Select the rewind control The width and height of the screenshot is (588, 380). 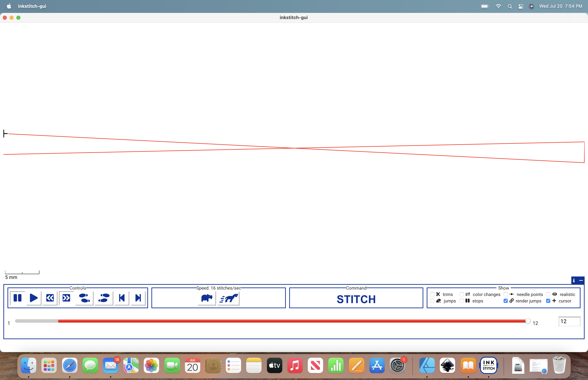click(50, 298)
